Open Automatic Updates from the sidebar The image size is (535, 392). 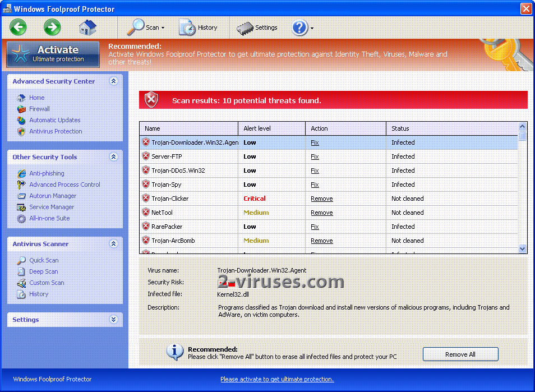click(x=54, y=120)
